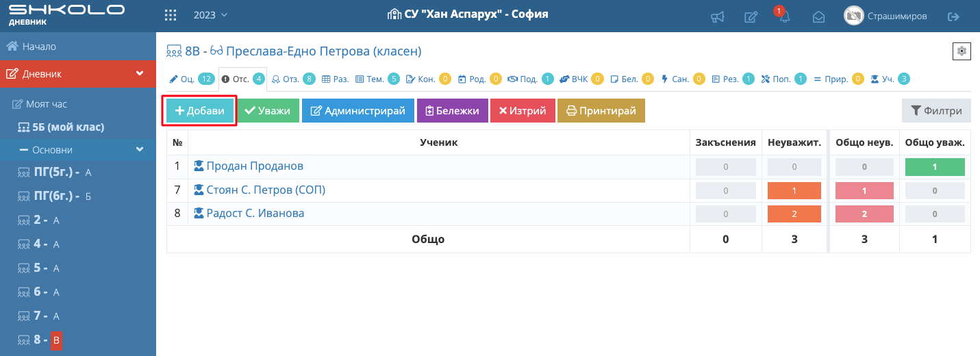Open the settings gear icon
Image resolution: width=980 pixels, height=356 pixels.
[x=962, y=51]
